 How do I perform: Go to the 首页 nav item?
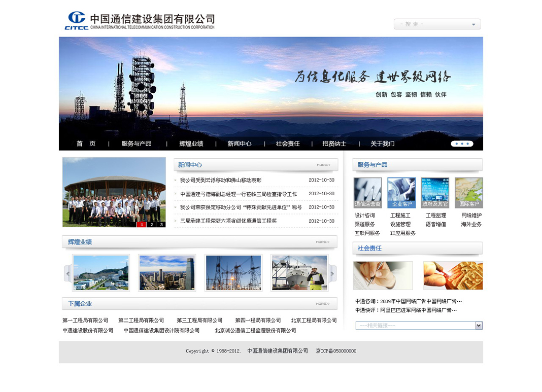pyautogui.click(x=86, y=144)
